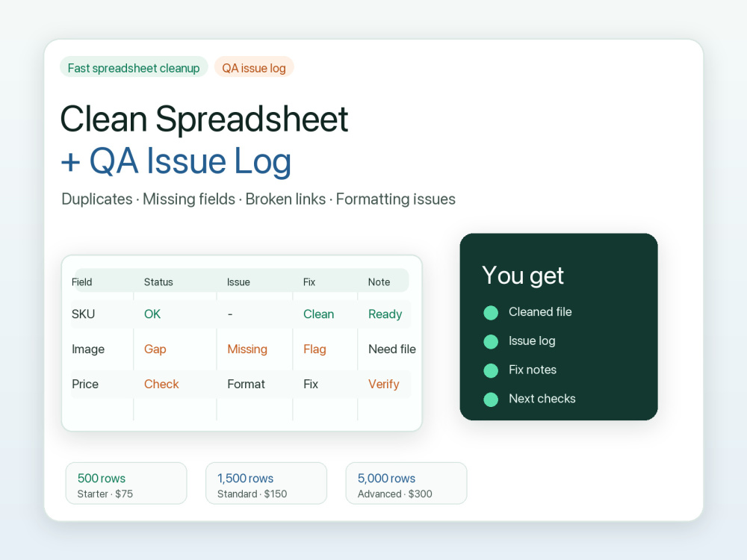747x560 pixels.
Task: Click the Next checks list item
Action: tap(542, 399)
